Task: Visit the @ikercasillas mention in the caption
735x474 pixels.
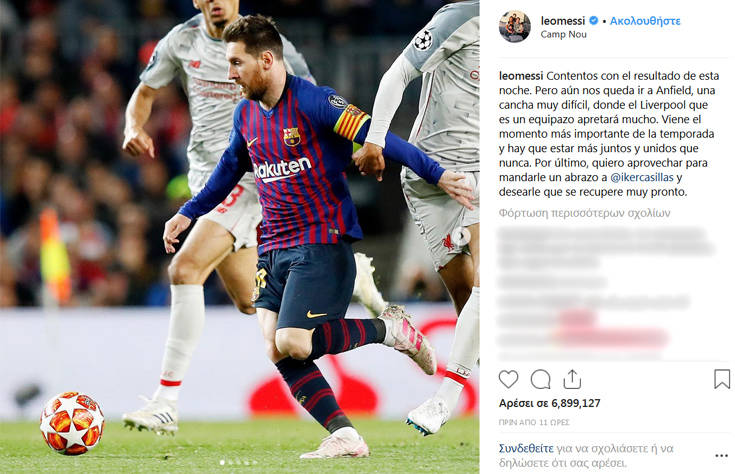Action: [x=642, y=177]
